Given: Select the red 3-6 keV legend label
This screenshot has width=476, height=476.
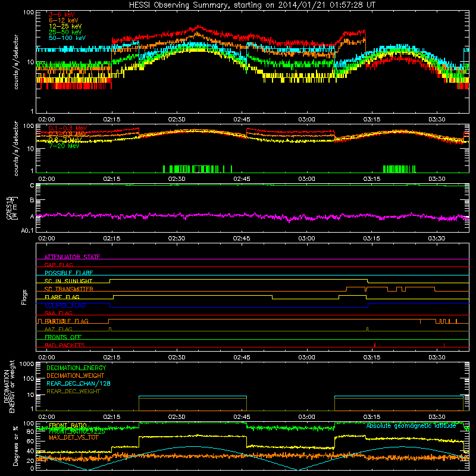Looking at the screenshot, I should click(x=62, y=14).
